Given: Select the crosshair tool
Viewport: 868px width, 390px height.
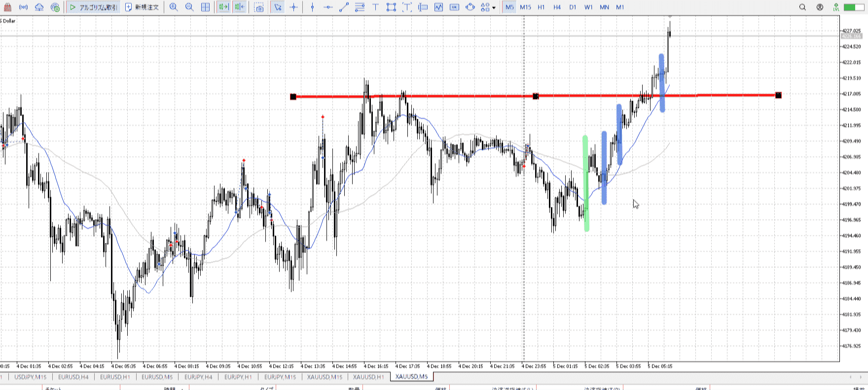Looking at the screenshot, I should tap(294, 7).
